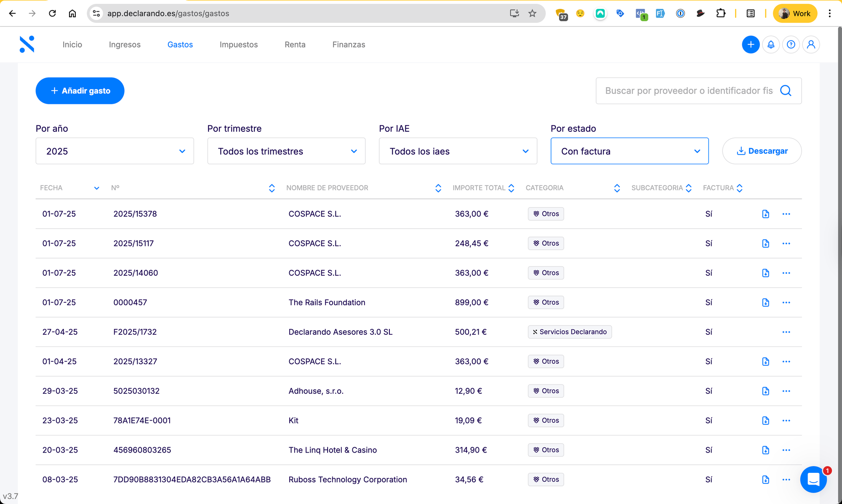This screenshot has height=504, width=842.
Task: Download invoice file for Kit expense
Action: pyautogui.click(x=765, y=421)
